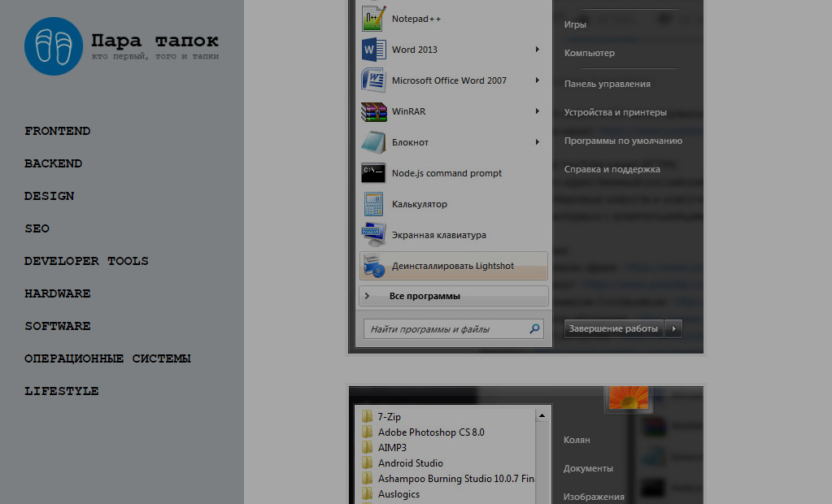Click the Завершение работы button

pos(614,329)
